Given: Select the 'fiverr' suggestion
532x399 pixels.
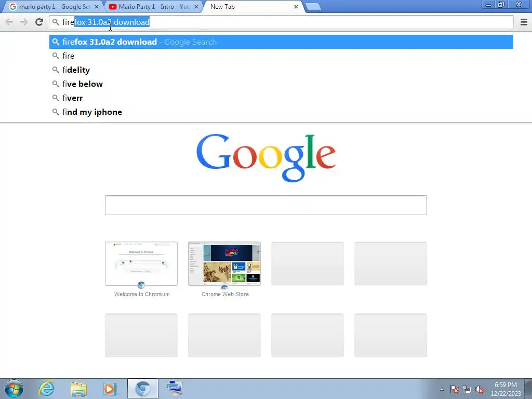Looking at the screenshot, I should tap(281, 98).
